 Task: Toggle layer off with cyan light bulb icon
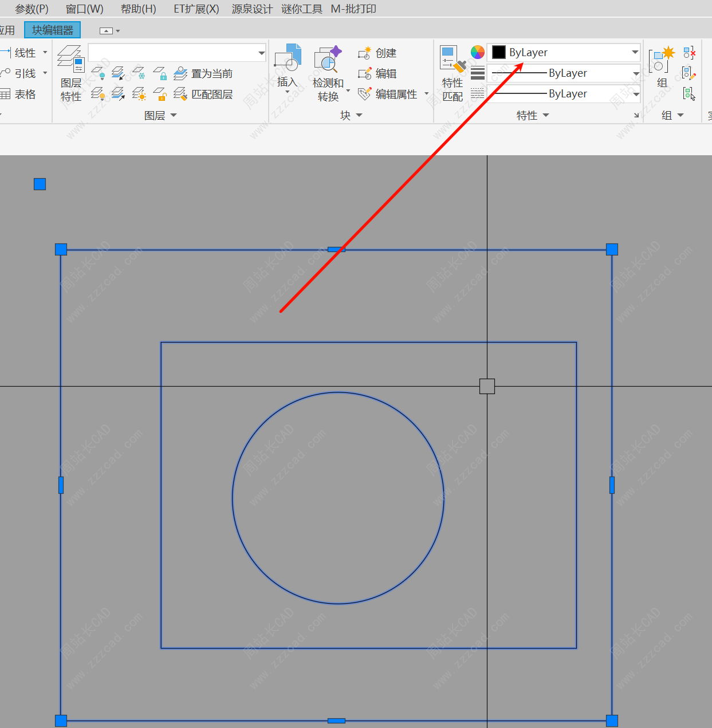click(x=99, y=73)
